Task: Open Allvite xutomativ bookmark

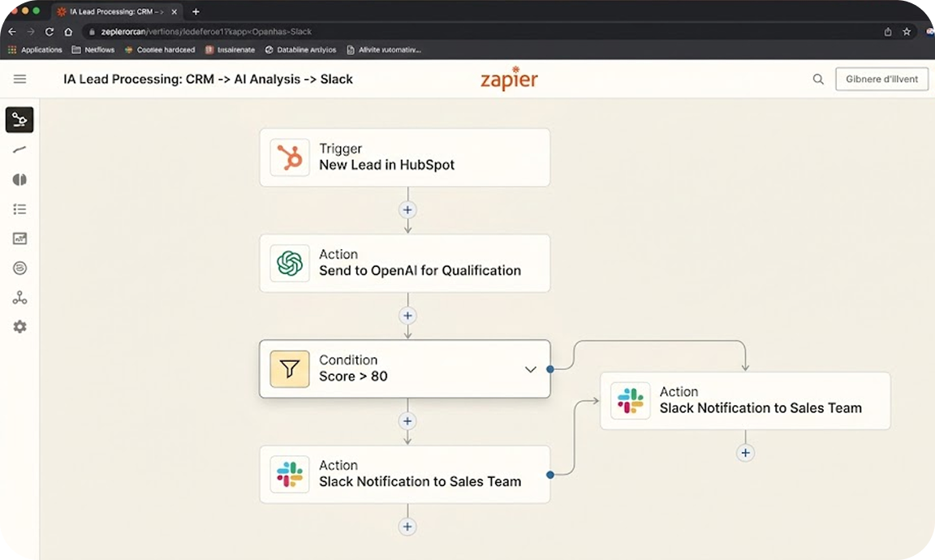Action: (x=384, y=50)
